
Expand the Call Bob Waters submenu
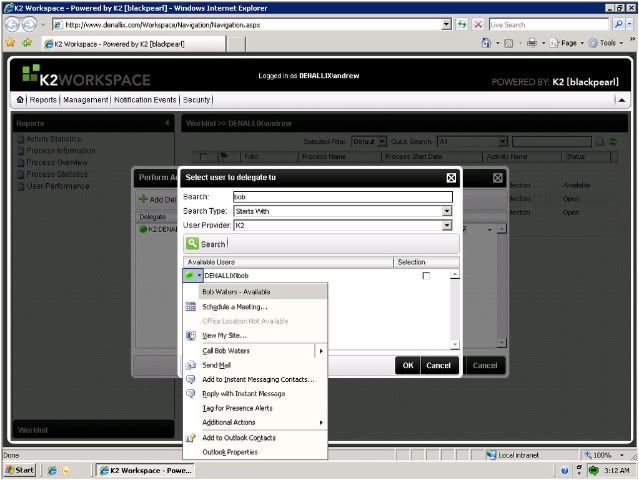tap(321, 351)
